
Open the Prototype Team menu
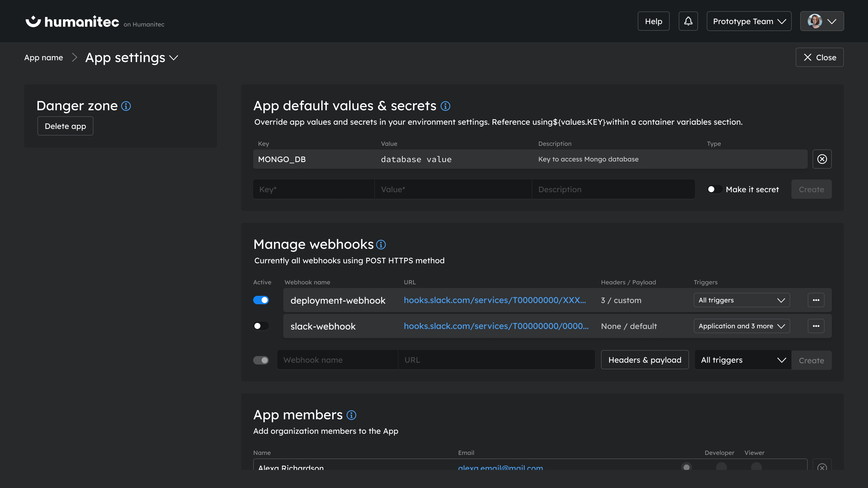tap(749, 21)
